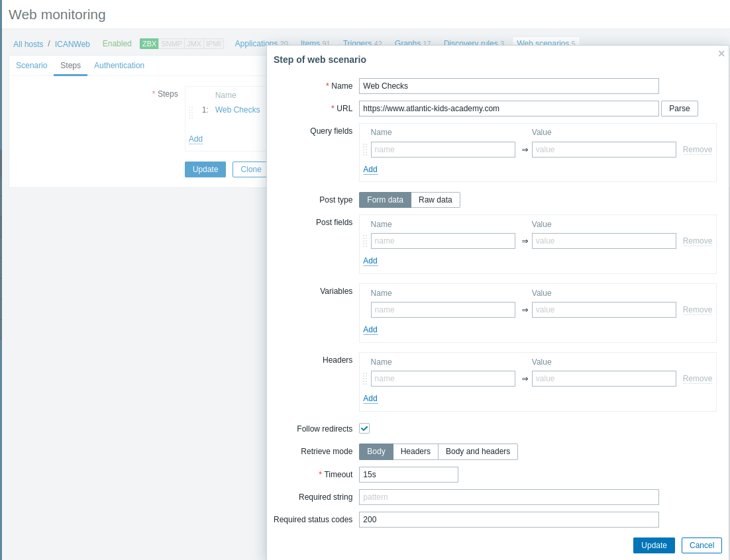Click the Clone button
This screenshot has height=560, width=730.
(x=250, y=169)
